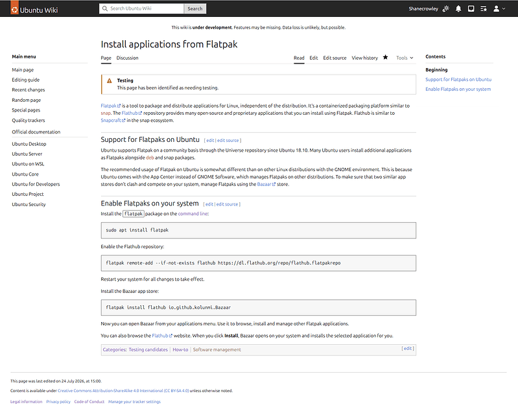Open the View history tab
Image resolution: width=518 pixels, height=420 pixels.
tap(365, 58)
